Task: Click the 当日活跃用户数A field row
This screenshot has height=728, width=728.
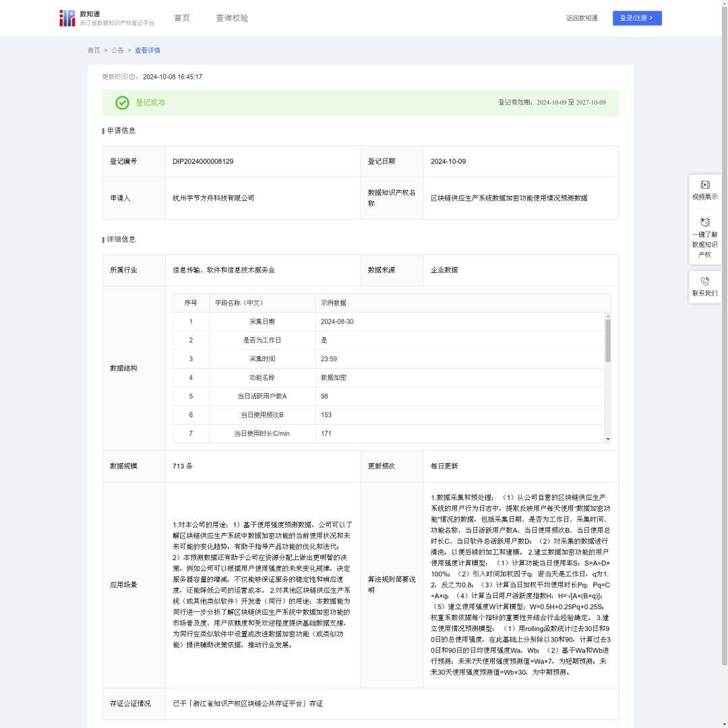Action: tap(389, 396)
